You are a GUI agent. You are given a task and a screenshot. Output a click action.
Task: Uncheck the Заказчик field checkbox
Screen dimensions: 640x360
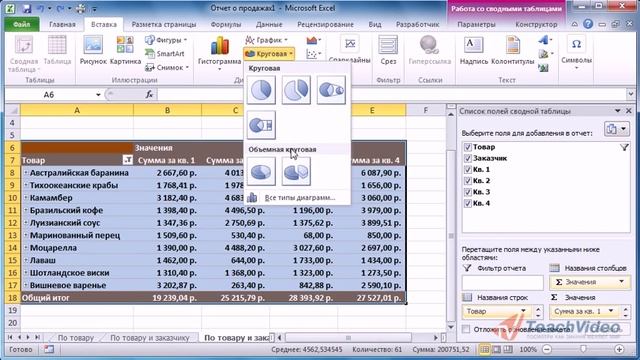pos(468,158)
